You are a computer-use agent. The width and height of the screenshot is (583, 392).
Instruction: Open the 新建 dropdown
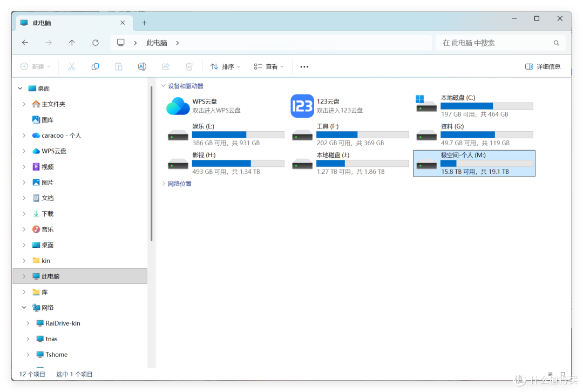(x=35, y=66)
